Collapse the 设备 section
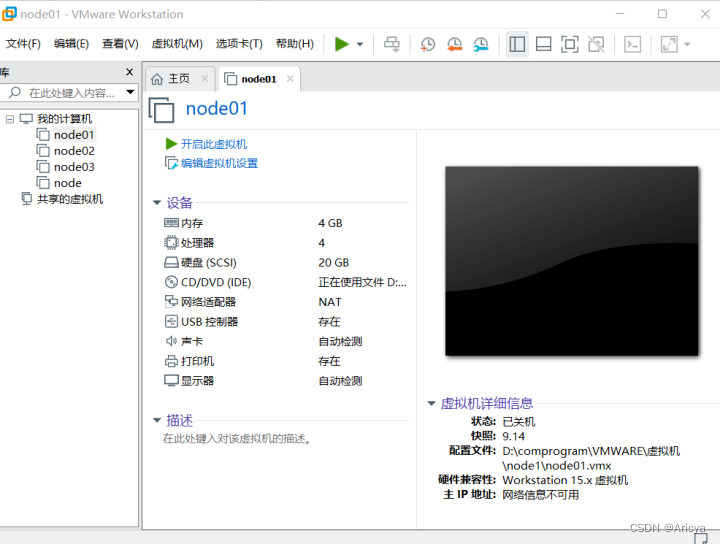 pyautogui.click(x=157, y=202)
